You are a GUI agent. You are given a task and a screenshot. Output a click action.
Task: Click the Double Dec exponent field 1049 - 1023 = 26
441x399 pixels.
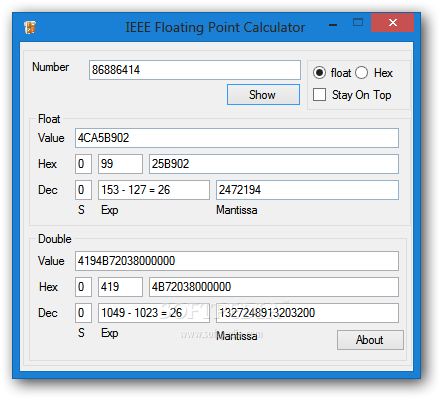tap(154, 313)
